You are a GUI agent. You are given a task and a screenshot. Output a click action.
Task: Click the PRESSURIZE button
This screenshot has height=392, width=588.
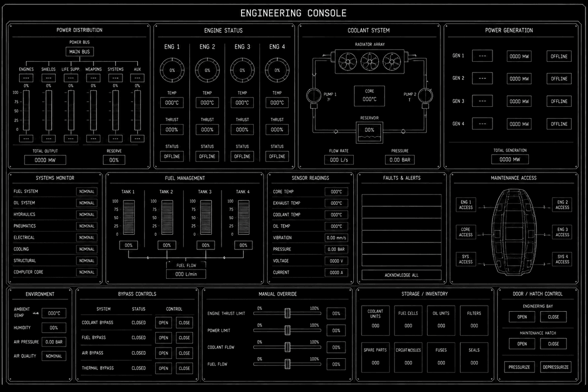pyautogui.click(x=520, y=367)
